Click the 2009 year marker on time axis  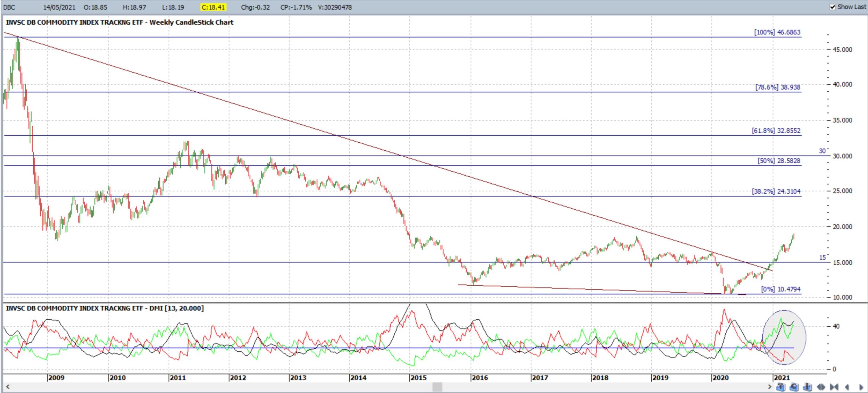pyautogui.click(x=56, y=378)
